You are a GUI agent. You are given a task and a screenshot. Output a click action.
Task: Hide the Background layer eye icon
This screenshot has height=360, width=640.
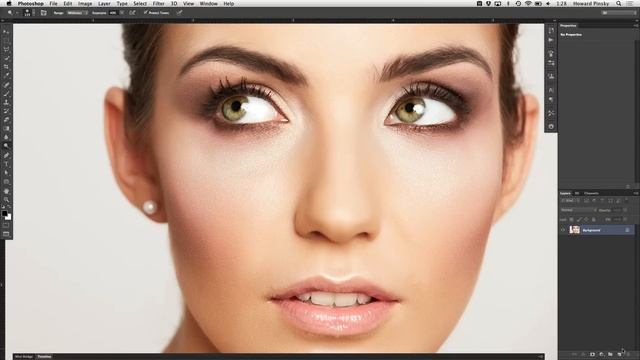point(563,230)
